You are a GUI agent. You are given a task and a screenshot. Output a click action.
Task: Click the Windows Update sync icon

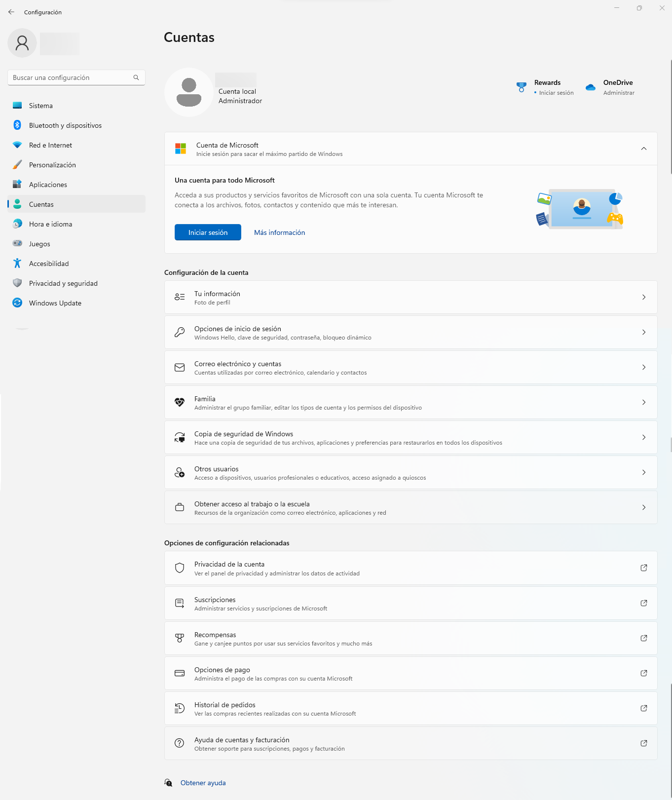[x=17, y=303]
